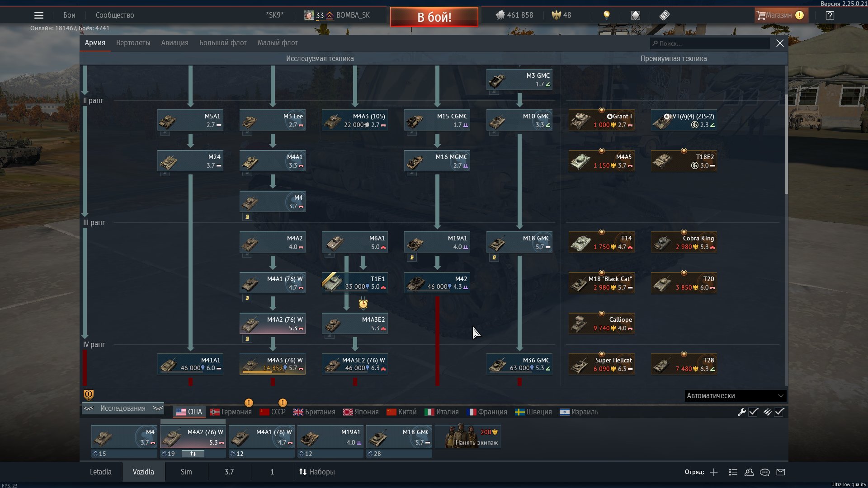Select the M24 tank
The height and width of the screenshot is (488, 868).
pyautogui.click(x=190, y=161)
